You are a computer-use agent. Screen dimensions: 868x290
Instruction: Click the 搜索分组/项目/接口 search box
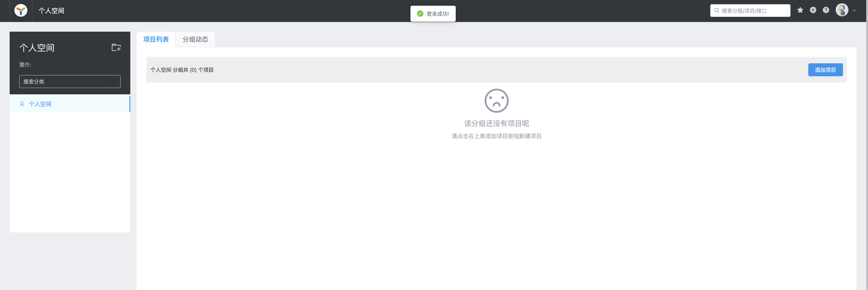(750, 11)
